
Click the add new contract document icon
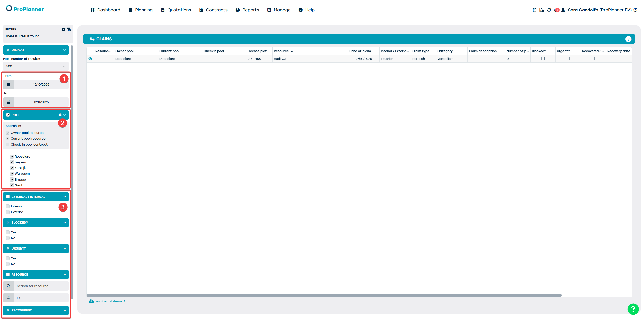(542, 10)
